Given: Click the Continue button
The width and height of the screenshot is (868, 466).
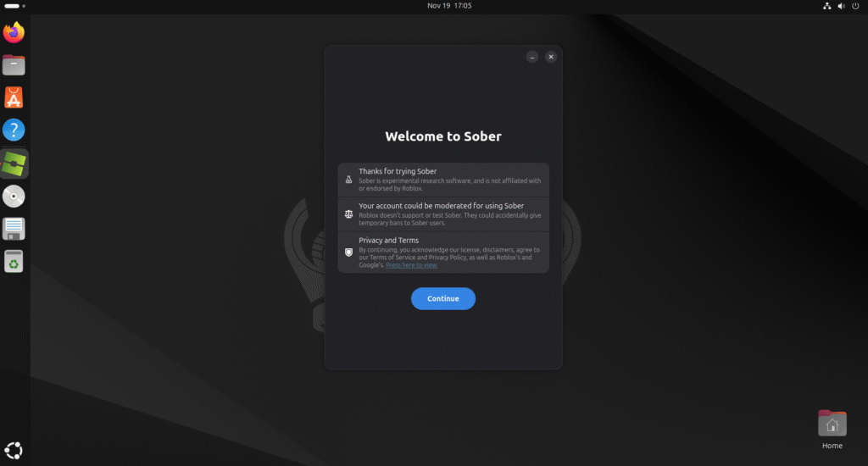Looking at the screenshot, I should 442,298.
